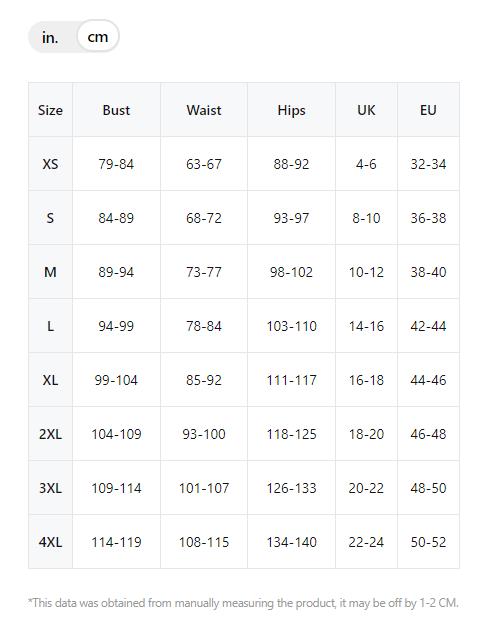Screen dimensions: 482x619
Task: Select the L size row label
Action: [x=51, y=326]
